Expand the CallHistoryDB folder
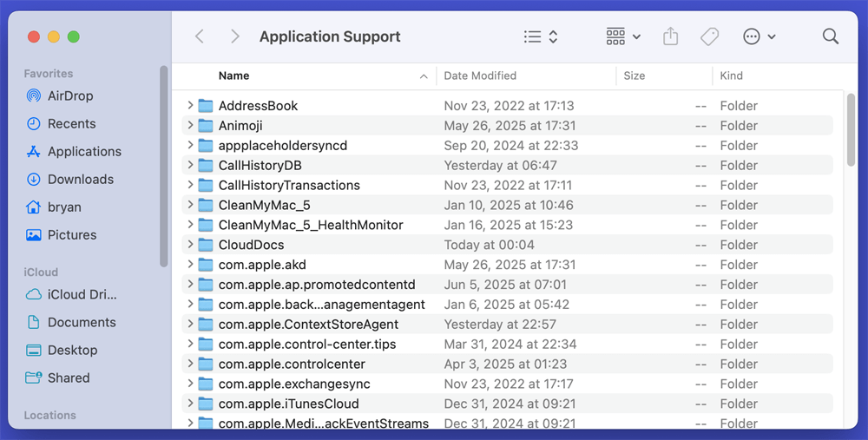Image resolution: width=868 pixels, height=440 pixels. pos(190,165)
